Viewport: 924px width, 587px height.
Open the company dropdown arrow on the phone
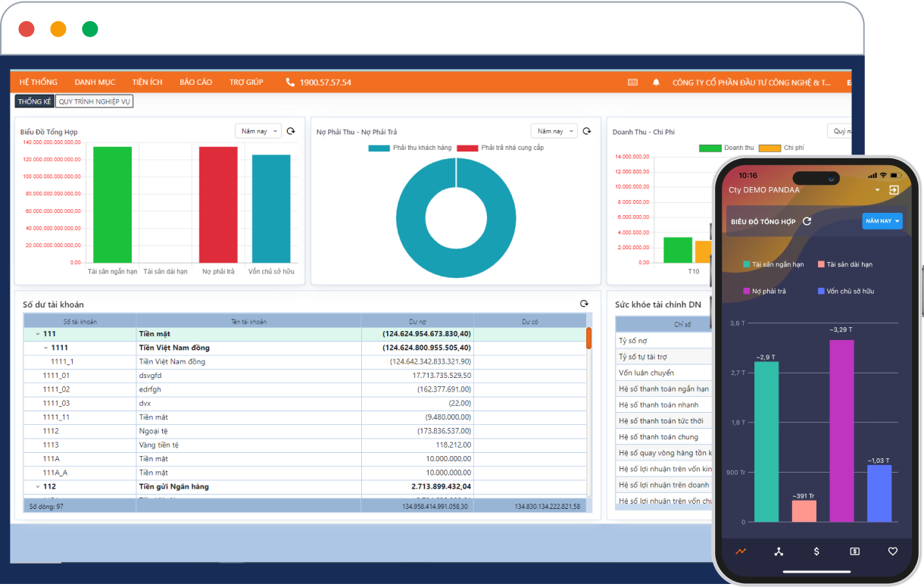[877, 190]
